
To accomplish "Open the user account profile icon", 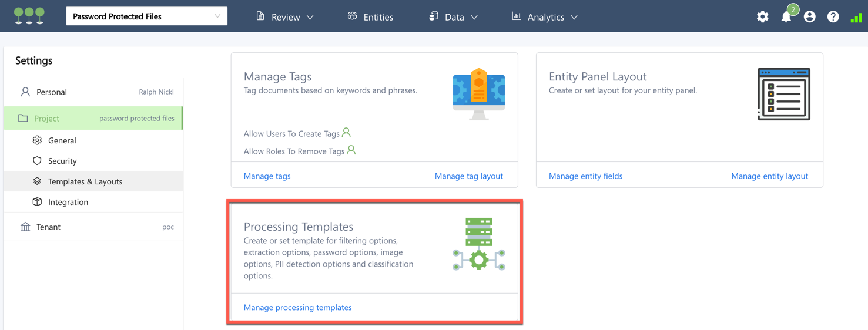I will point(810,16).
